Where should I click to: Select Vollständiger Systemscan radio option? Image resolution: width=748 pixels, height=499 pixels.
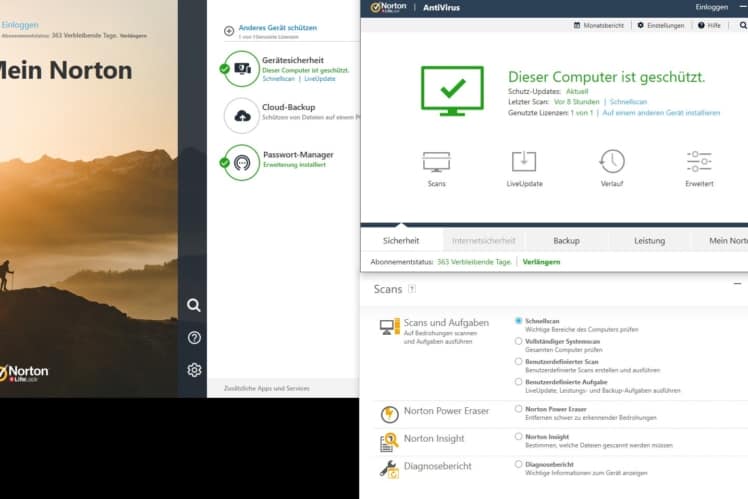[x=519, y=341]
